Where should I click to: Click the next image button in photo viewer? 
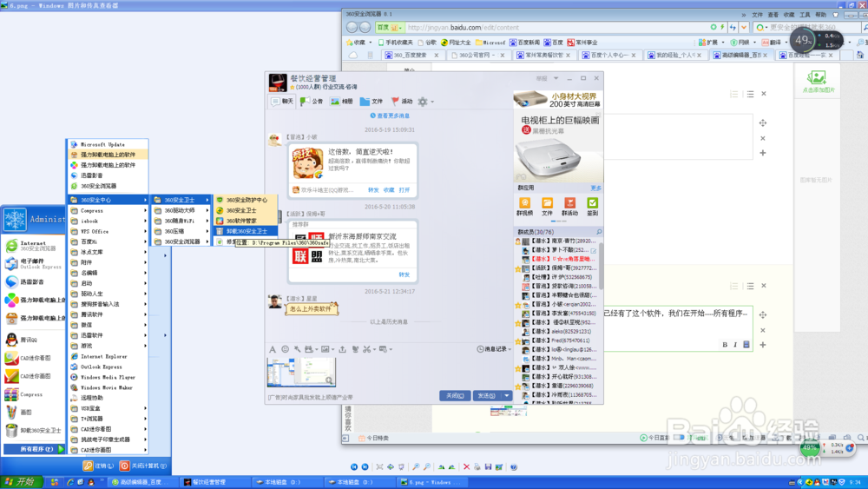(365, 466)
